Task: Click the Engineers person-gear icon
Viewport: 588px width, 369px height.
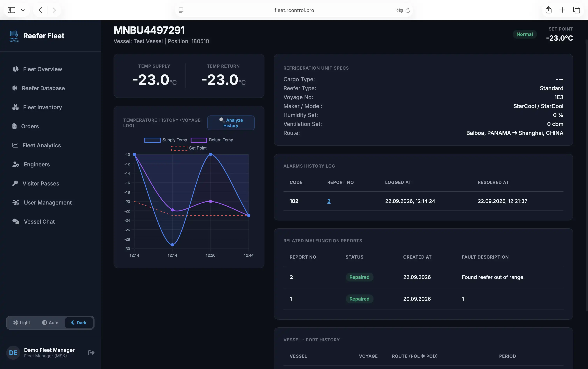Action: [16, 164]
